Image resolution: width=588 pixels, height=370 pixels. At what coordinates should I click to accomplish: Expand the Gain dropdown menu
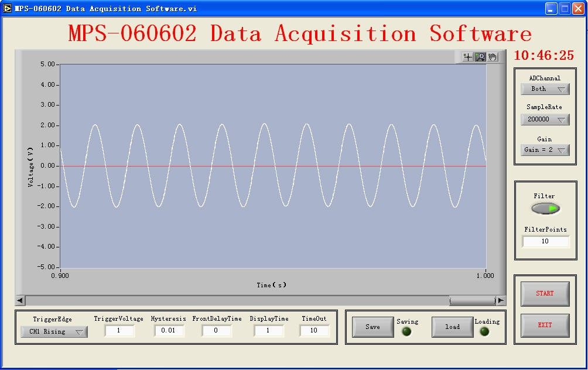coord(545,150)
